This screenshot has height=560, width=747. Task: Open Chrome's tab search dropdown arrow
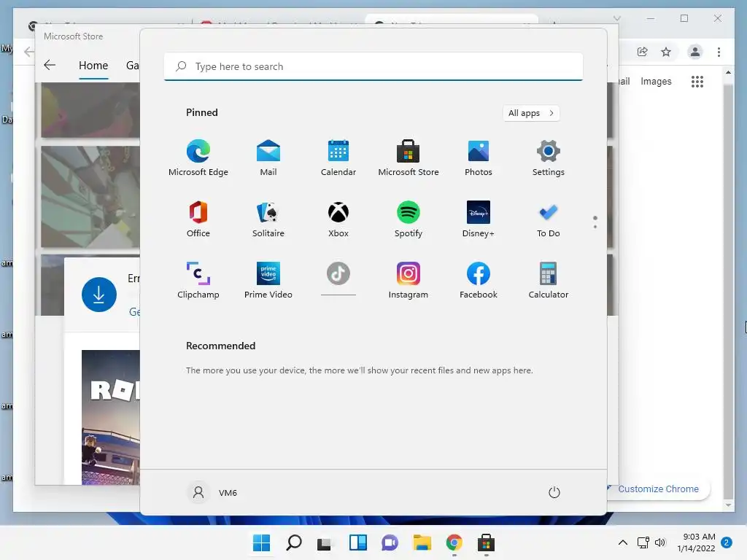click(617, 18)
